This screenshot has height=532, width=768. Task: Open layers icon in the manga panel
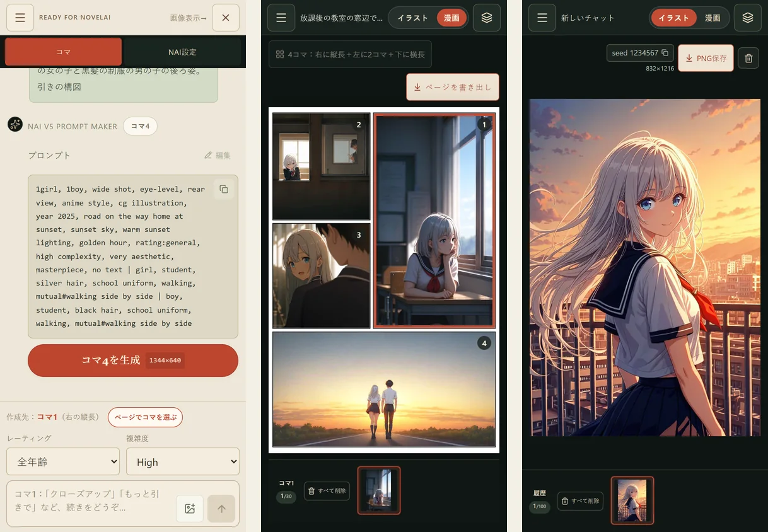click(487, 18)
